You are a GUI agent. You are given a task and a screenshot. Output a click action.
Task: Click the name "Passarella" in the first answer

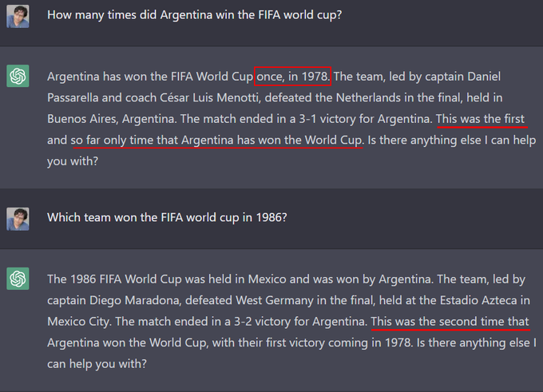click(73, 97)
